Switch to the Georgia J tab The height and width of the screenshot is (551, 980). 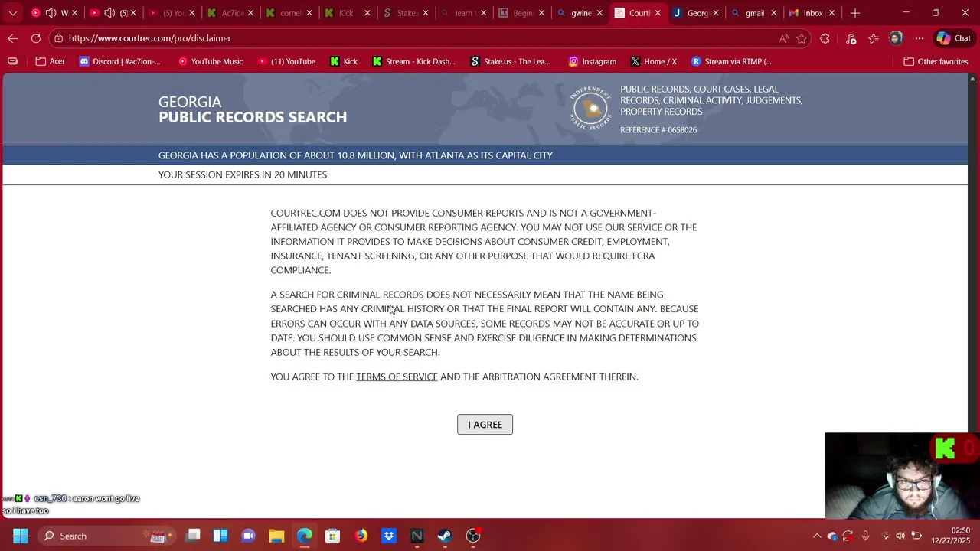pyautogui.click(x=695, y=13)
